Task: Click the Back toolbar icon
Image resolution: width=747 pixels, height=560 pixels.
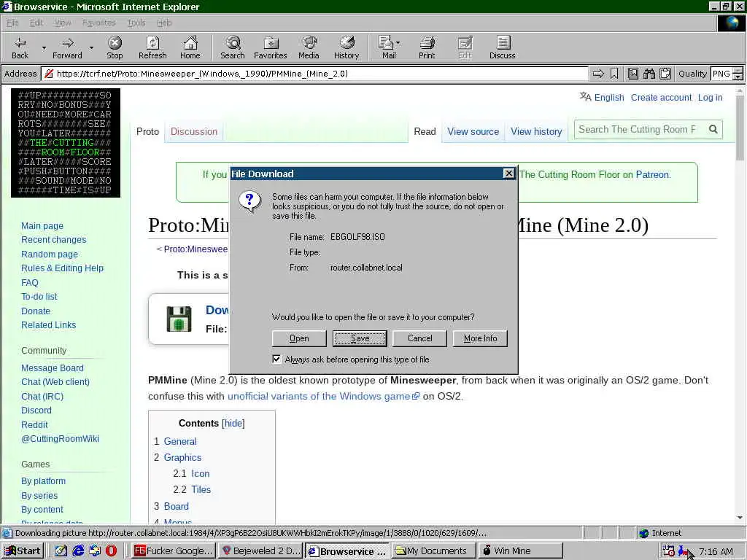Action: tap(20, 47)
